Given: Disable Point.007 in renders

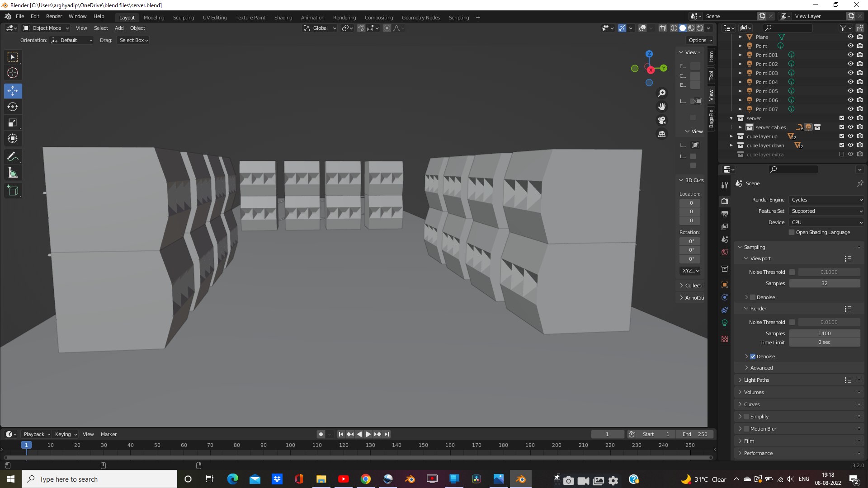Looking at the screenshot, I should (x=859, y=109).
